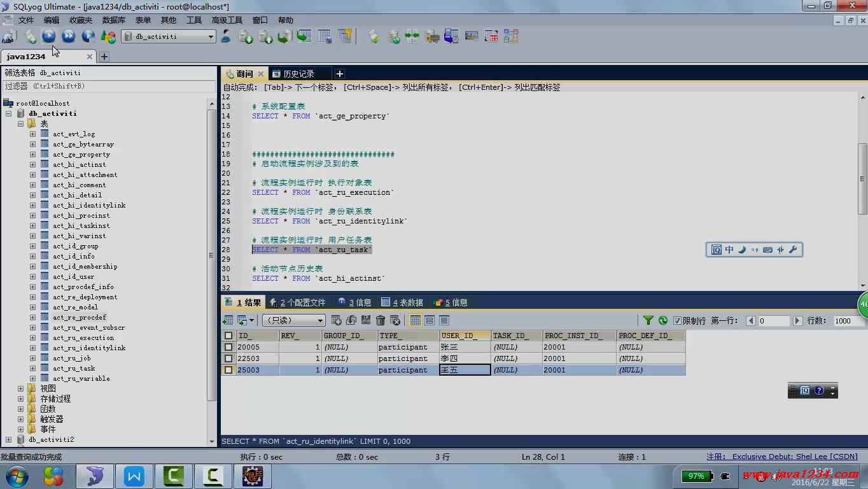Viewport: 868px width, 489px height.
Task: Click the new query editor toolbar icon
Action: [30, 36]
